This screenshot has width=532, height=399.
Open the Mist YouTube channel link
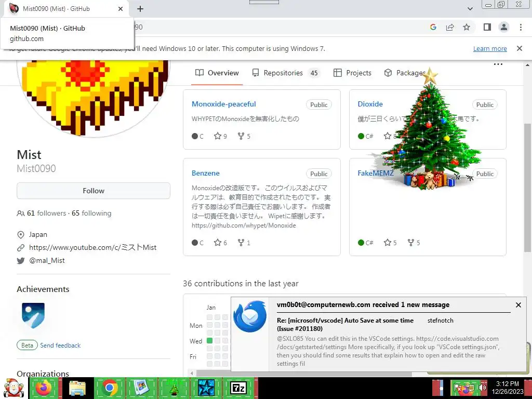(92, 247)
